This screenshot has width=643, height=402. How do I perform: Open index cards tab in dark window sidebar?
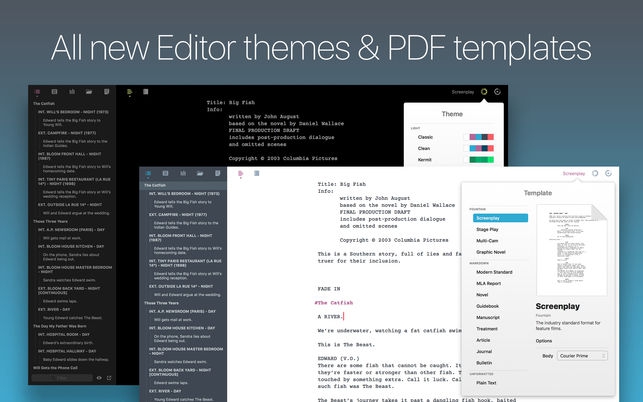[54, 92]
